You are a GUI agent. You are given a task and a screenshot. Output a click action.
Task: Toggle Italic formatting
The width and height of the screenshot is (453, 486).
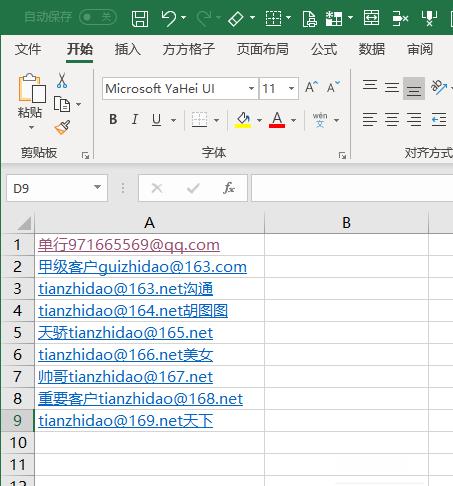[135, 119]
